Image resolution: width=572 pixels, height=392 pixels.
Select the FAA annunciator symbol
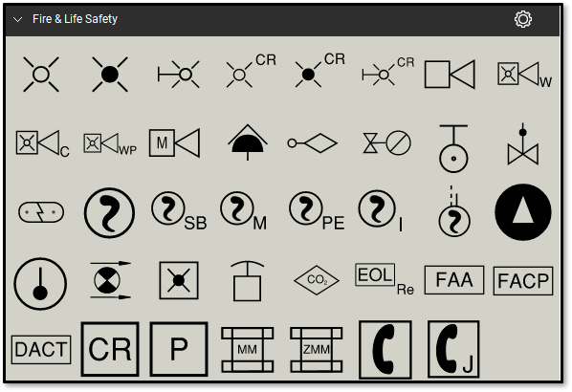[x=454, y=280]
